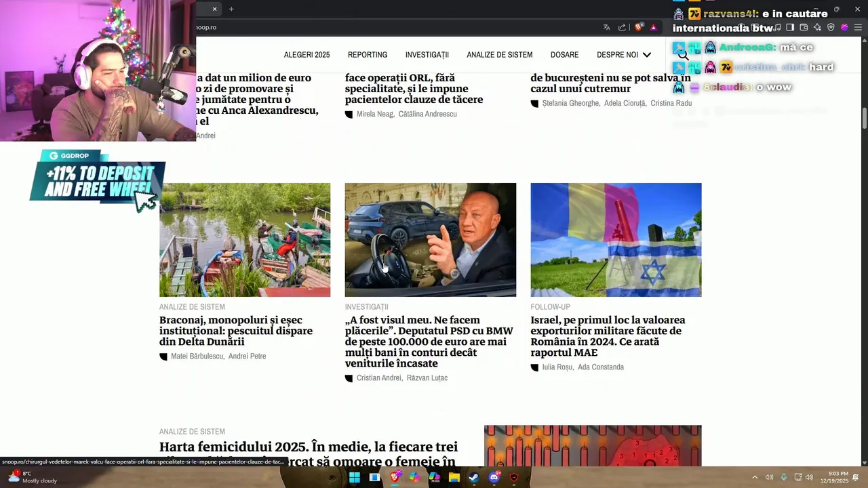Open the Romania-Israel flags image
This screenshot has width=868, height=488.
point(616,240)
